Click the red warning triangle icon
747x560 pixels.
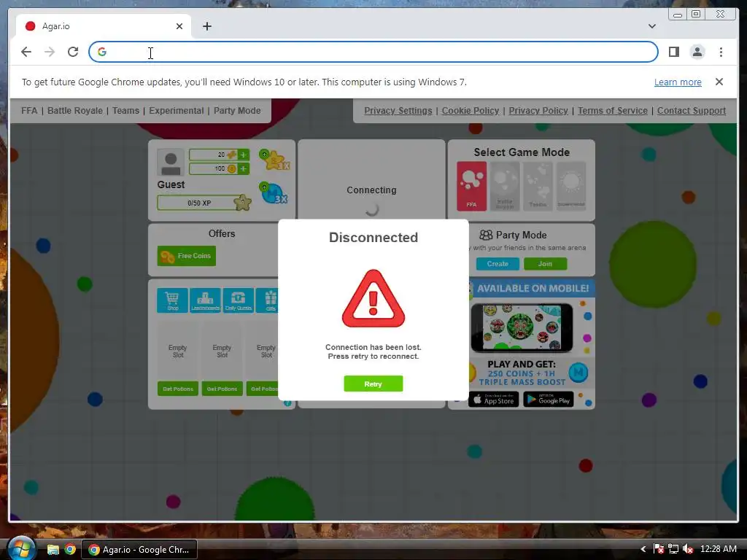coord(373,299)
